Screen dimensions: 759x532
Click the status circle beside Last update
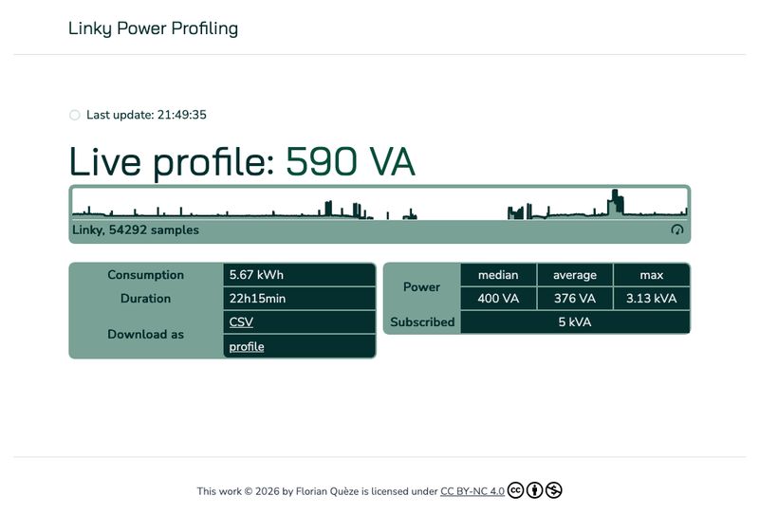pos(75,116)
